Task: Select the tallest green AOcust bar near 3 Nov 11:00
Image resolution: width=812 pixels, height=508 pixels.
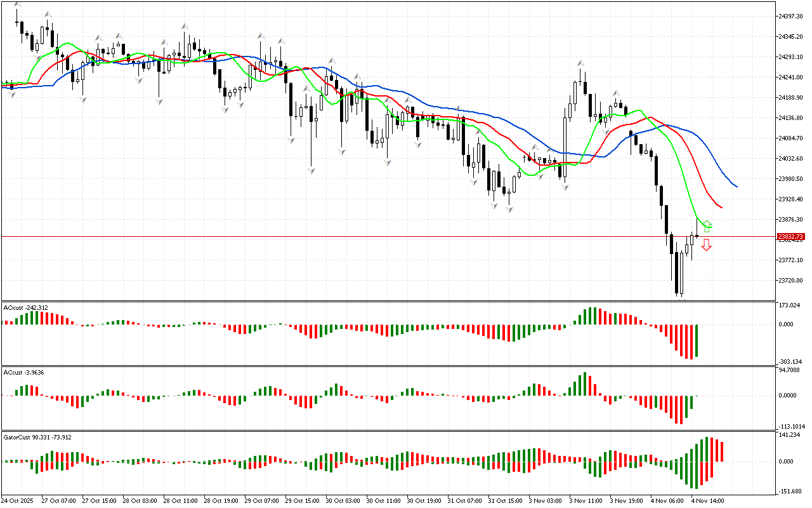Action: coord(591,316)
